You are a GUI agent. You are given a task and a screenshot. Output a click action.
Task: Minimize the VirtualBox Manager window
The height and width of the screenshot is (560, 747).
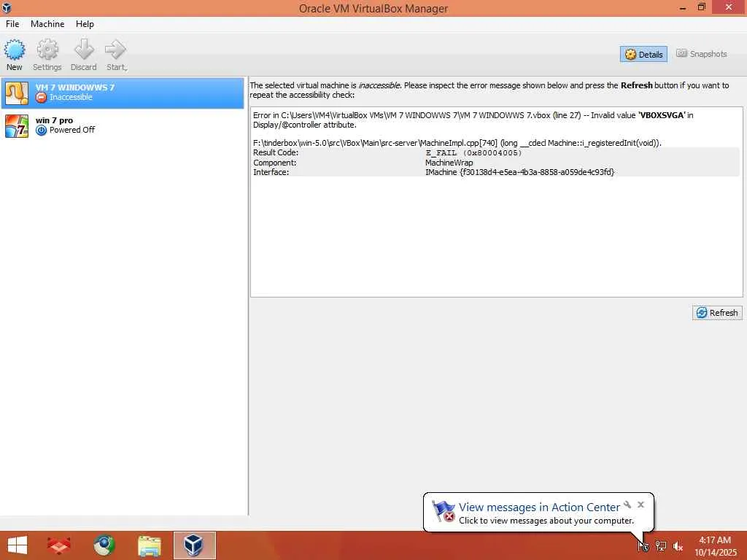(x=682, y=7)
